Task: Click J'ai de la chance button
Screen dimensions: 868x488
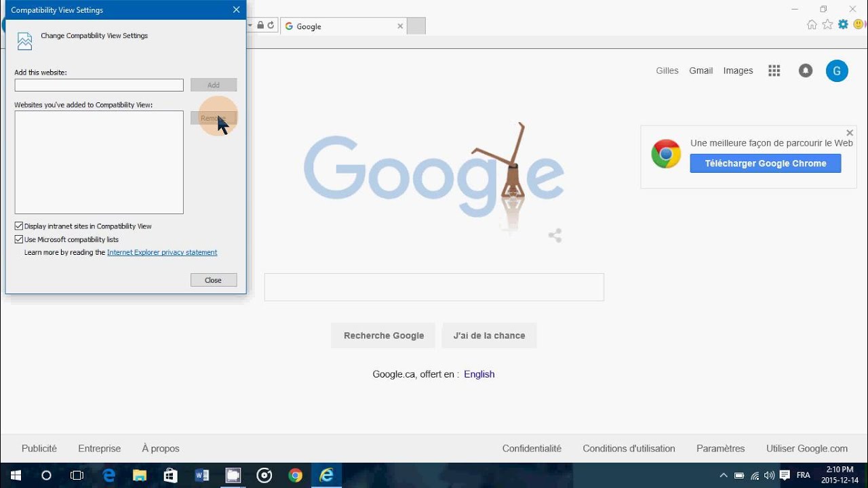Action: point(489,335)
